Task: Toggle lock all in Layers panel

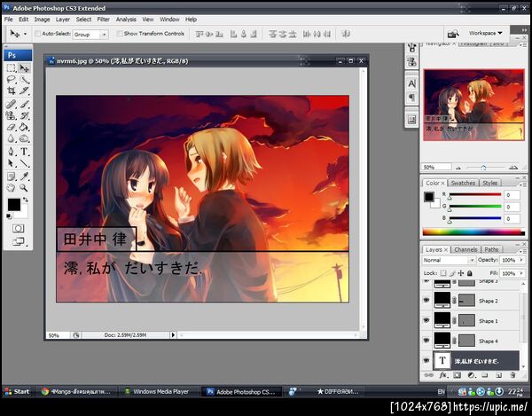Action: [470, 273]
